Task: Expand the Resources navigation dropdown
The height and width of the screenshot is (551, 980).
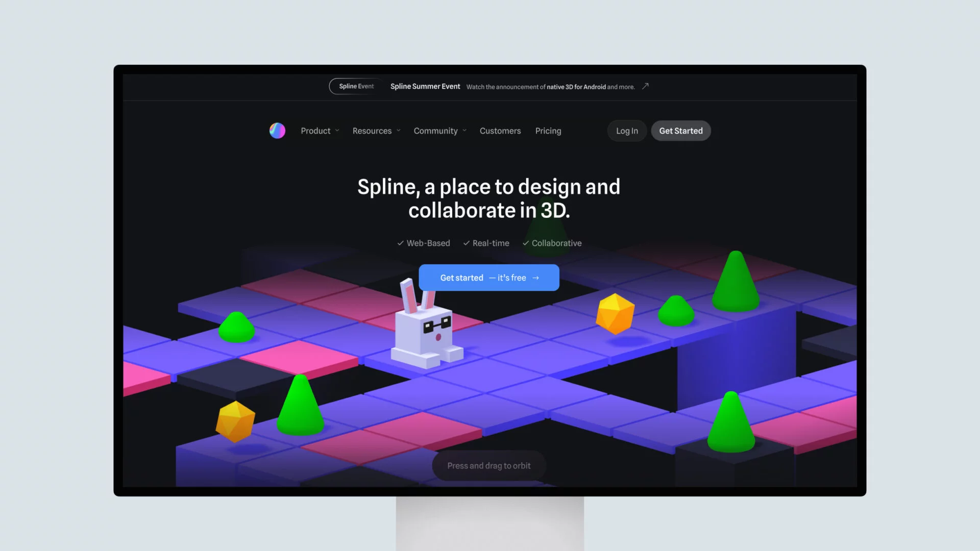Action: pyautogui.click(x=376, y=131)
